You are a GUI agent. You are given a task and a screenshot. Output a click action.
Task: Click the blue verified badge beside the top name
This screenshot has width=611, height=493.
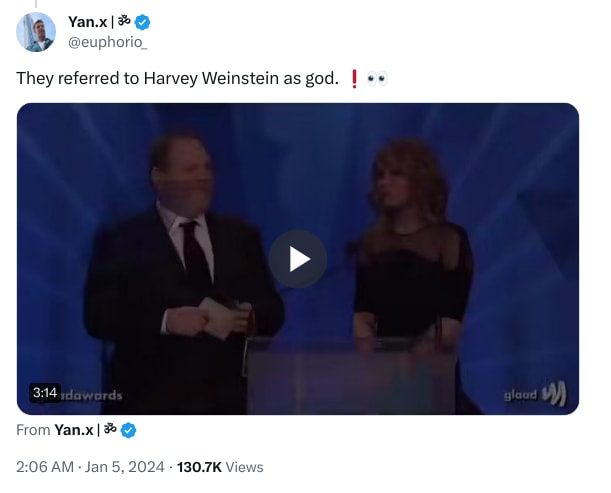point(145,22)
